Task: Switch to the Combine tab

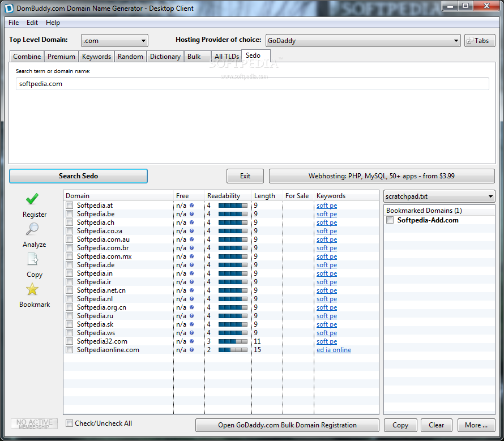Action: point(27,56)
